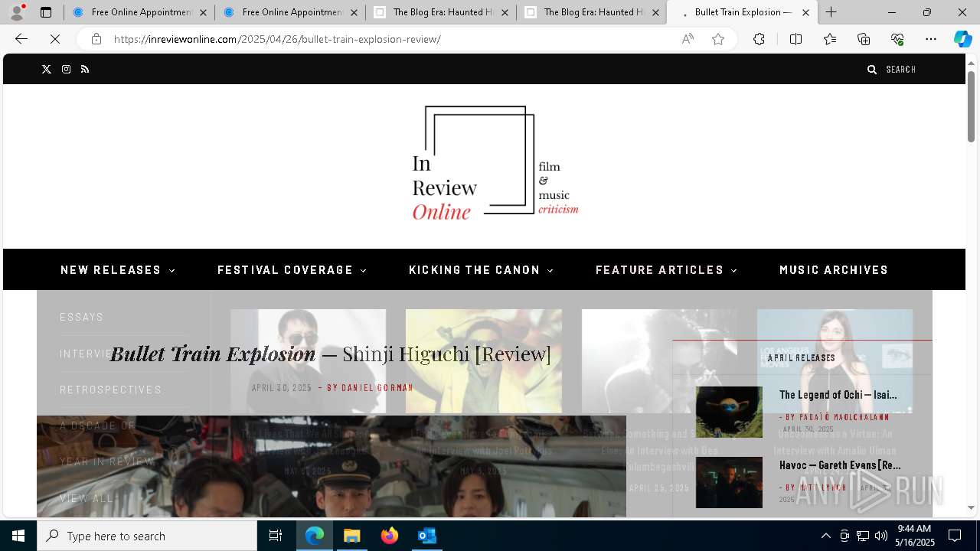
Task: Toggle Split screen view
Action: click(795, 39)
